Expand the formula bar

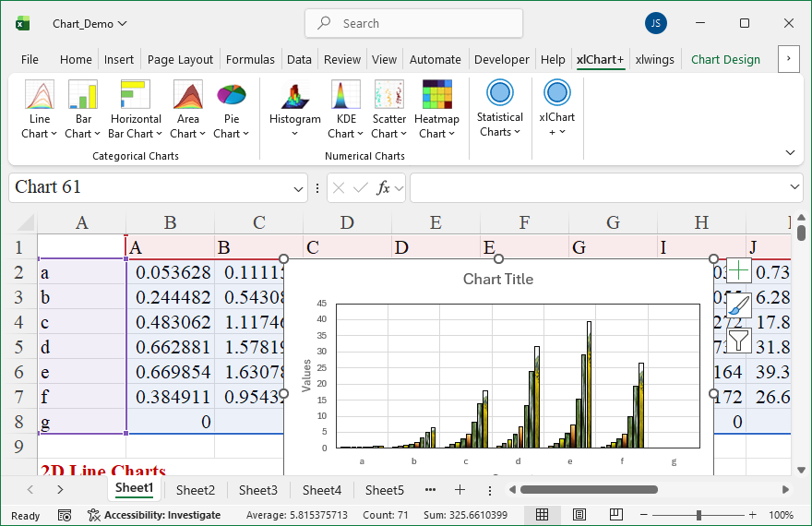pyautogui.click(x=795, y=187)
